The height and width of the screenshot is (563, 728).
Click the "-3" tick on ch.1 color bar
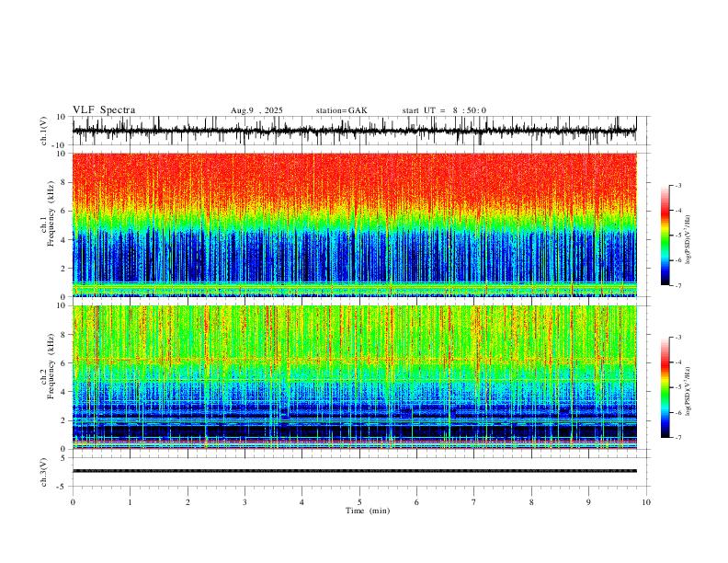point(678,185)
